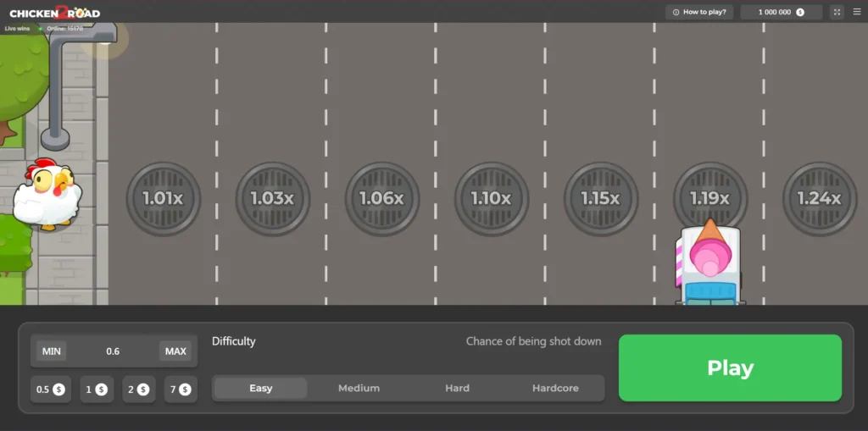
Task: Select Easy difficulty
Action: pos(260,388)
